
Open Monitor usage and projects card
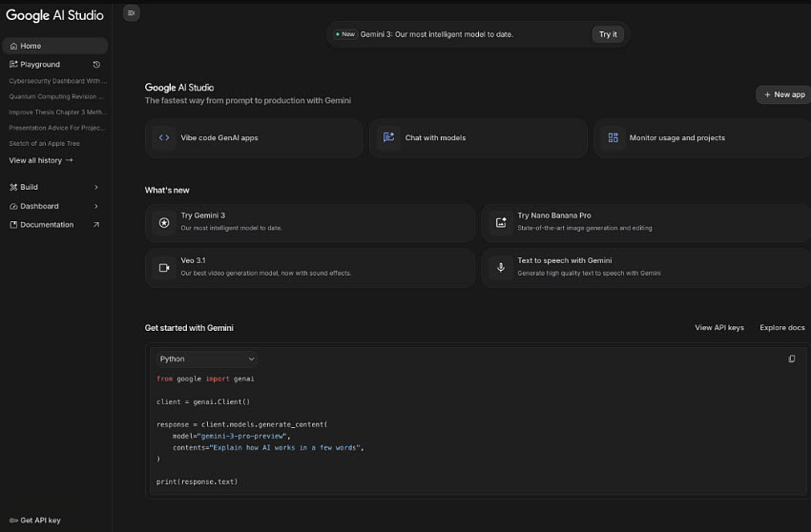point(701,137)
